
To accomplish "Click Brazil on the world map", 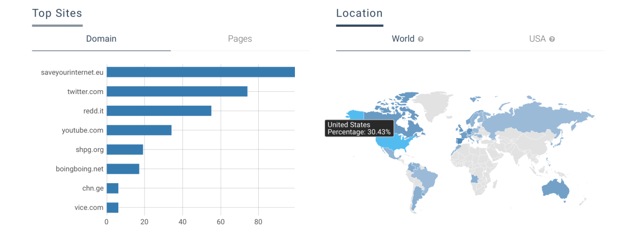I will [x=428, y=177].
